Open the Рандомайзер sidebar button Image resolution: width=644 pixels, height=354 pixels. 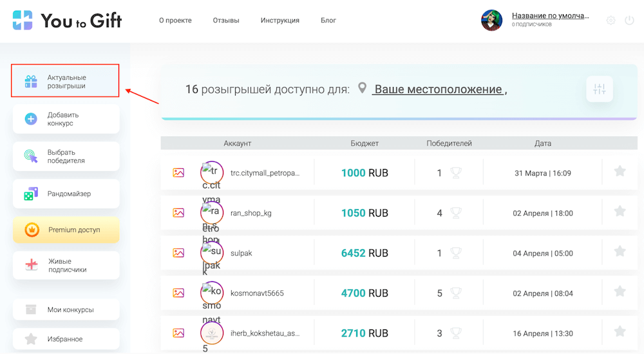tap(66, 193)
